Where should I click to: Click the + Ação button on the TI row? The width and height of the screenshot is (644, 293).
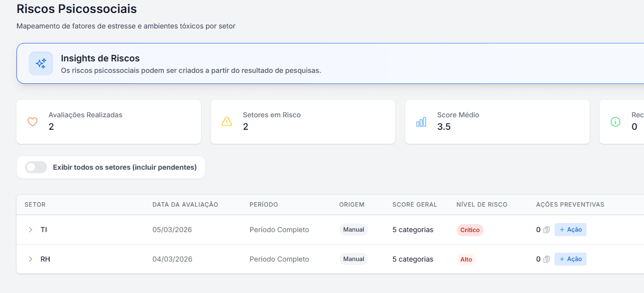pyautogui.click(x=570, y=230)
